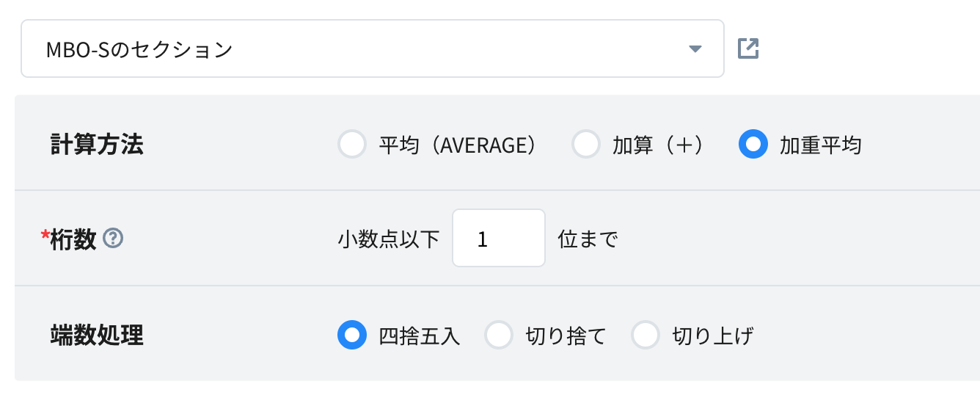Click the 小数点以下 text before the input

388,239
